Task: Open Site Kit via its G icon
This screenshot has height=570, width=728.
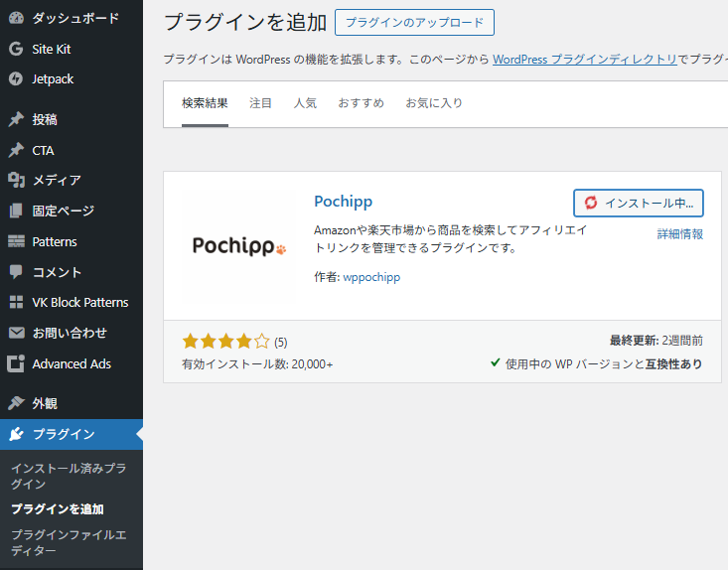Action: coord(16,49)
